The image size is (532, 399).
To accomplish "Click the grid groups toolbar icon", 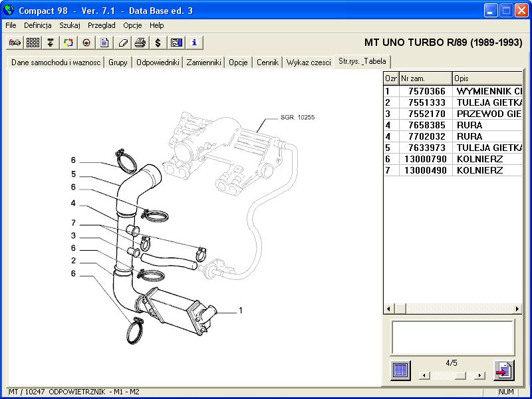I will pyautogui.click(x=33, y=43).
